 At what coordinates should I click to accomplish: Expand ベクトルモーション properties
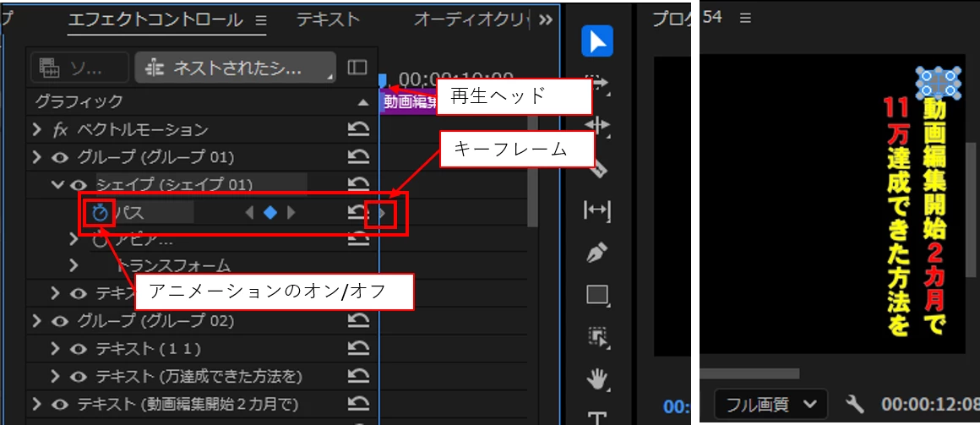coord(37,130)
